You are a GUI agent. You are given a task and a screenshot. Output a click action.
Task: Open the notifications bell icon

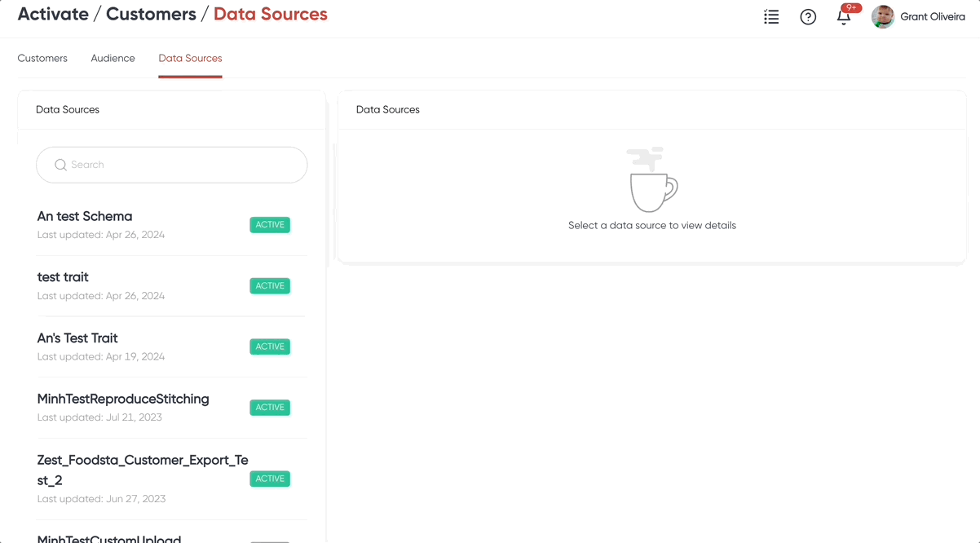(x=844, y=17)
